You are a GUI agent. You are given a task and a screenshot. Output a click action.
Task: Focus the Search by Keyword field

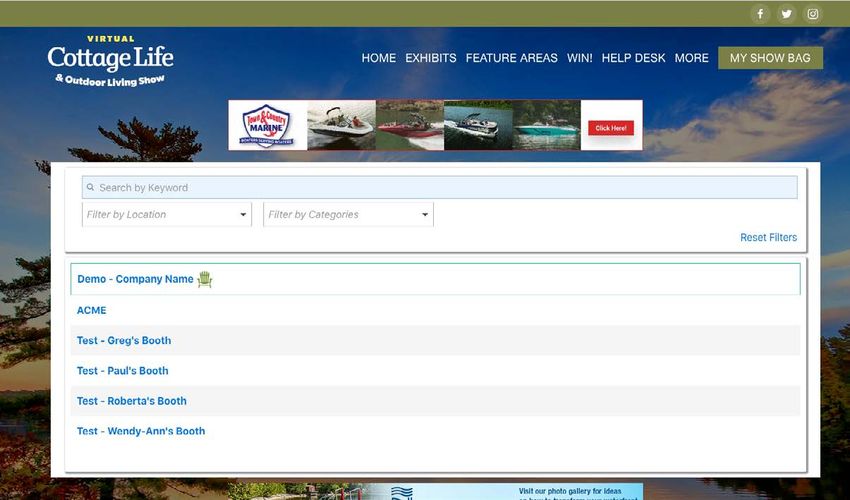pos(440,187)
